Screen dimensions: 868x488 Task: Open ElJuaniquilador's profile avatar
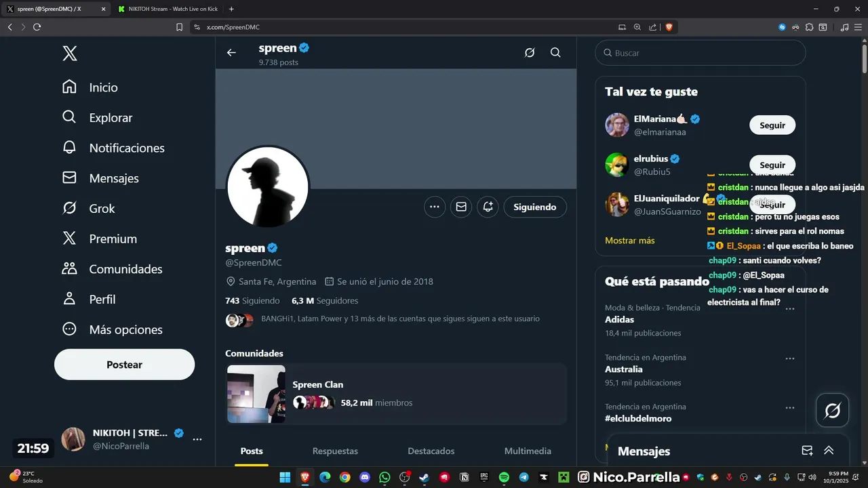coord(617,205)
